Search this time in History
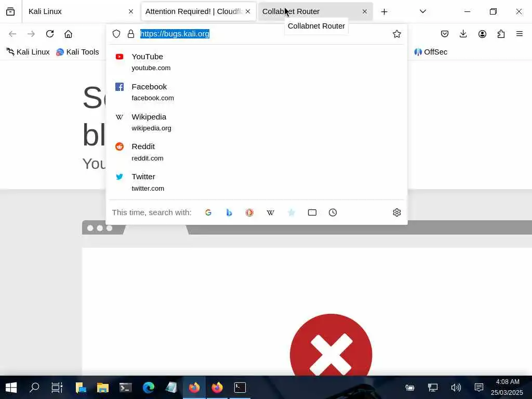 tap(333, 212)
